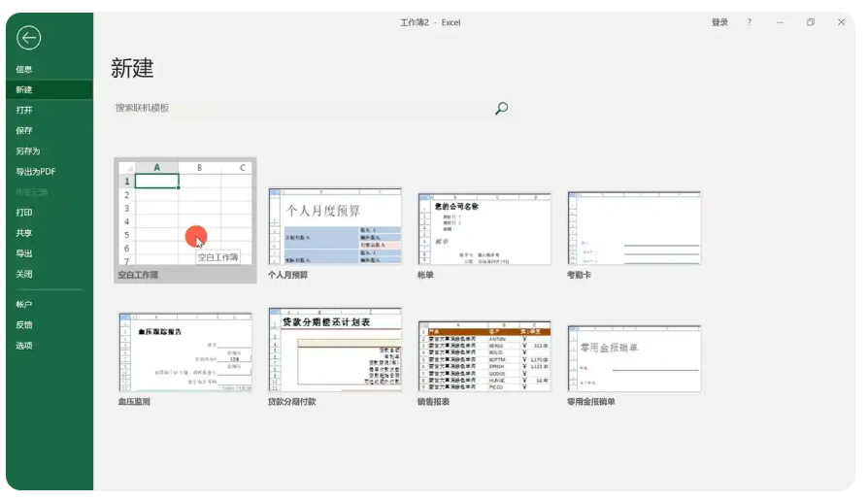Click the restore window icon

[811, 22]
